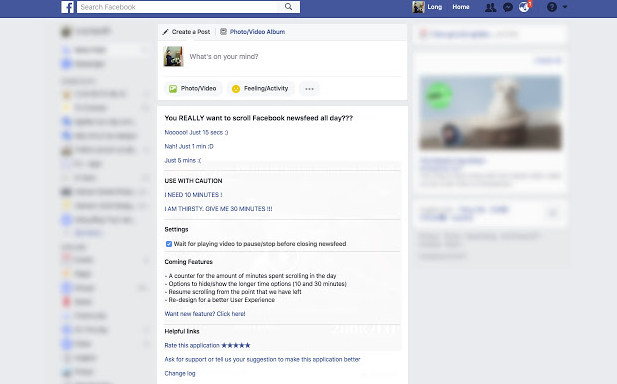Open the Long profile link

tap(434, 7)
